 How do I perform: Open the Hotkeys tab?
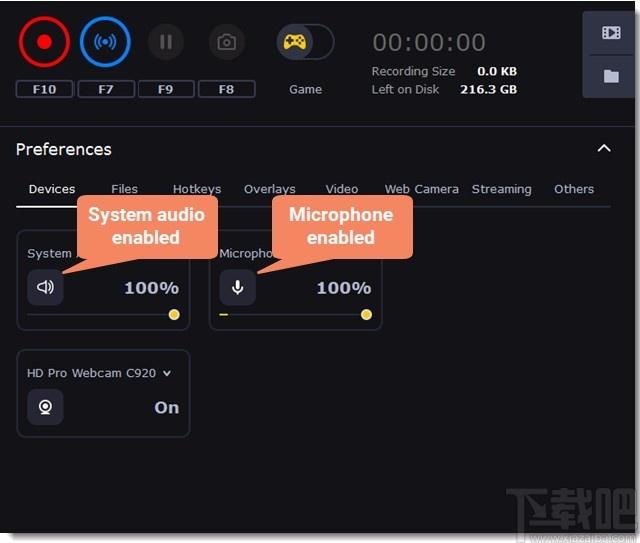197,189
